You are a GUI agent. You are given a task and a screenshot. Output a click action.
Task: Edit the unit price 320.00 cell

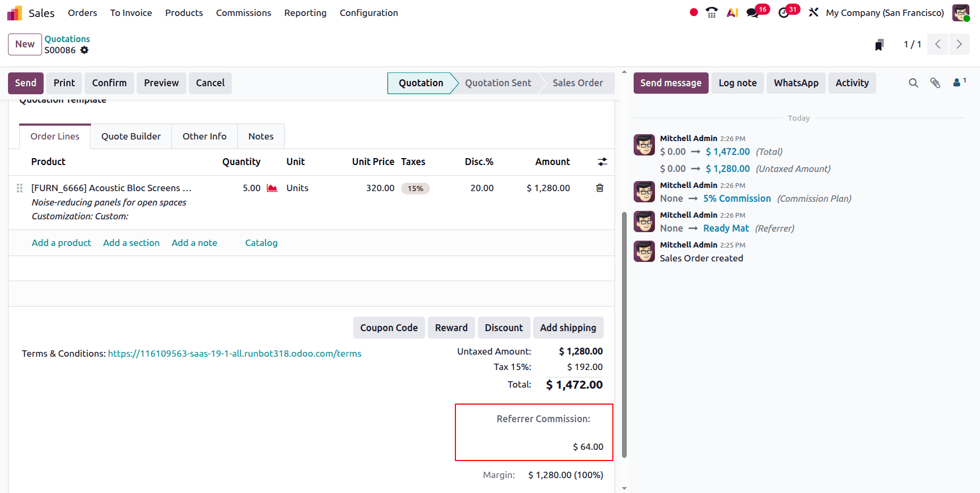pos(380,188)
